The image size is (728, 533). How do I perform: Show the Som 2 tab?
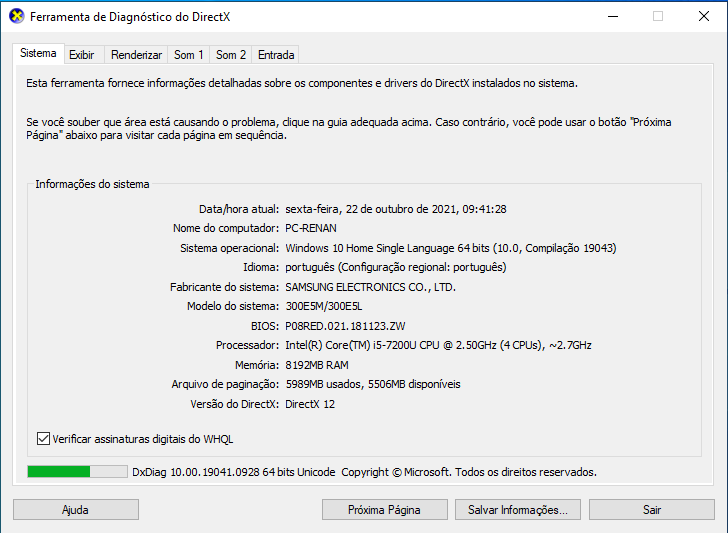[231, 55]
